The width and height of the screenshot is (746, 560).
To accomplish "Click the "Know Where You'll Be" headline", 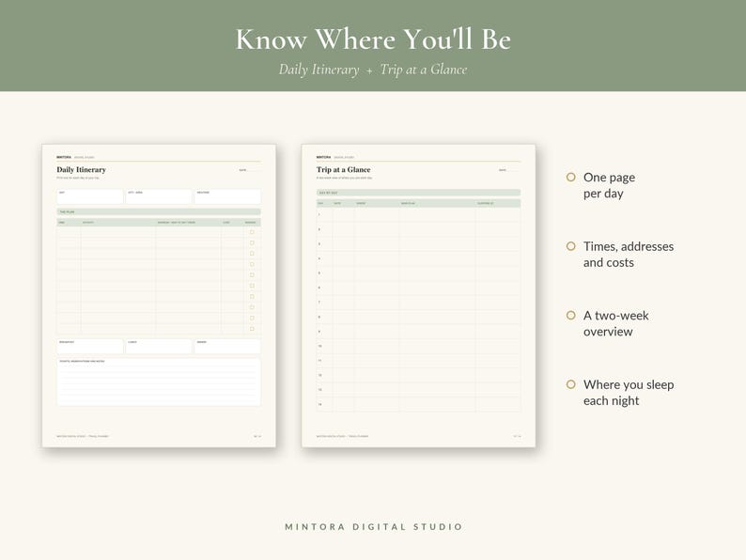I will [x=373, y=39].
